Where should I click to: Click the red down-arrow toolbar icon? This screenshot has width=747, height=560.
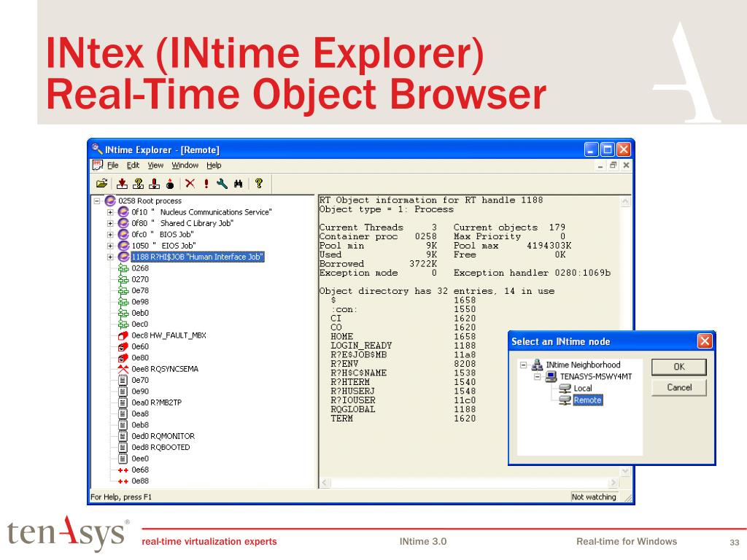tap(123, 184)
